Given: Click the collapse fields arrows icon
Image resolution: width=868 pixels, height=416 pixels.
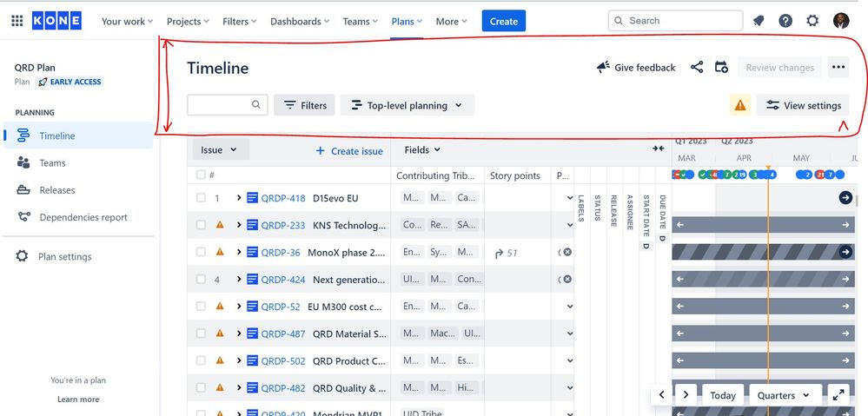Looking at the screenshot, I should pyautogui.click(x=659, y=149).
